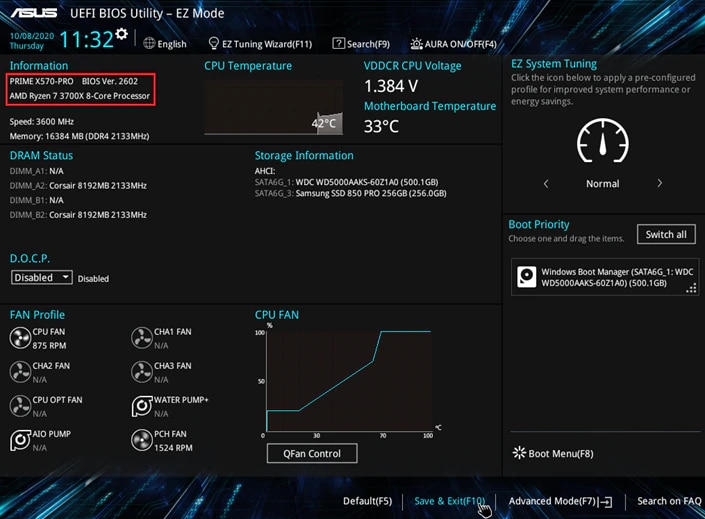Click Speed: 3600 MHz text
705x519 pixels.
[41, 121]
